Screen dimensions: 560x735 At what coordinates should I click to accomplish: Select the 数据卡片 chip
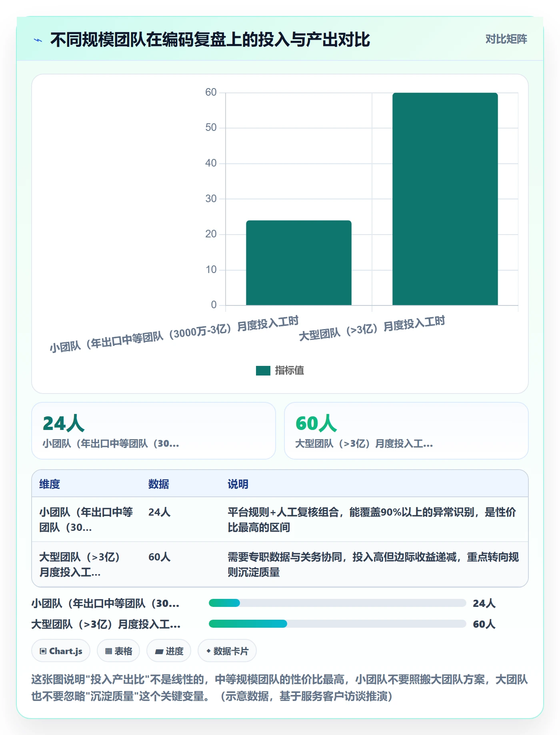pyautogui.click(x=227, y=651)
